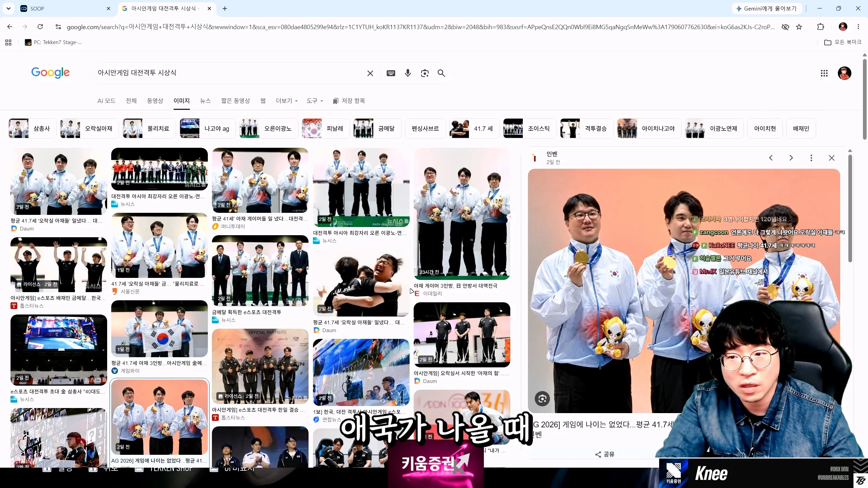Image resolution: width=868 pixels, height=488 pixels.
Task: Open the tab search chevron in title bar
Action: click(8, 8)
